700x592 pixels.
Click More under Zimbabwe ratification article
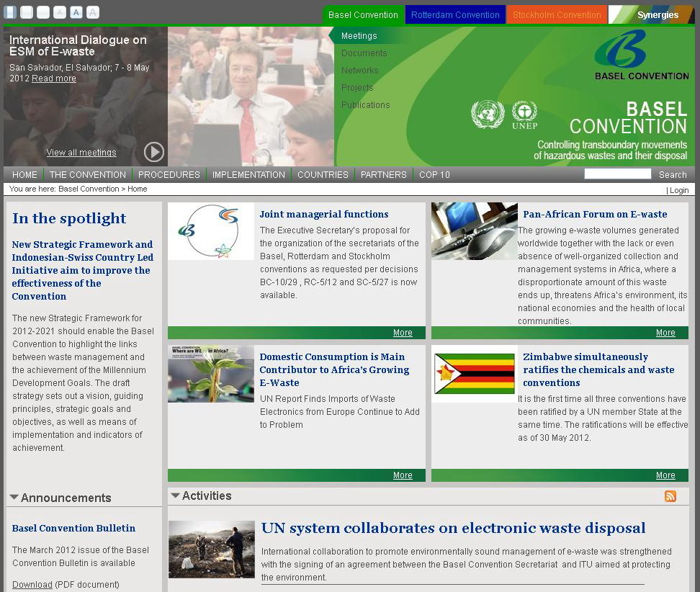pos(665,475)
